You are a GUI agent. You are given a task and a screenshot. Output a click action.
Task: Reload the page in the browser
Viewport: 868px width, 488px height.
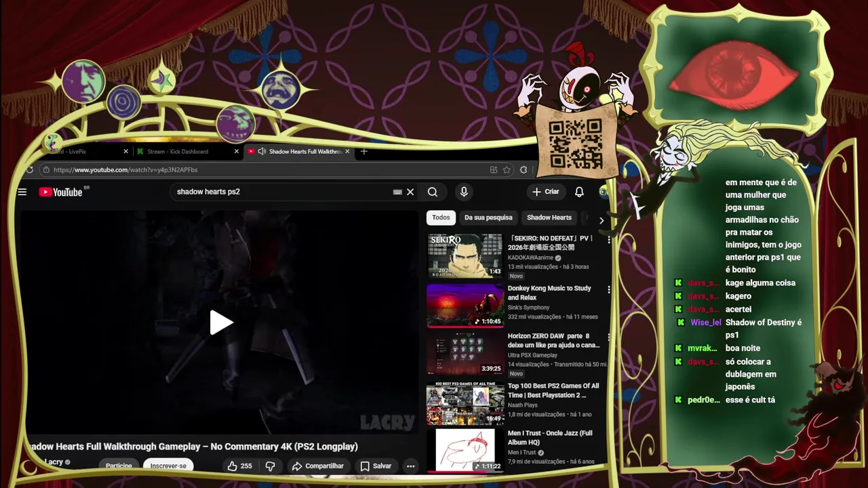29,169
